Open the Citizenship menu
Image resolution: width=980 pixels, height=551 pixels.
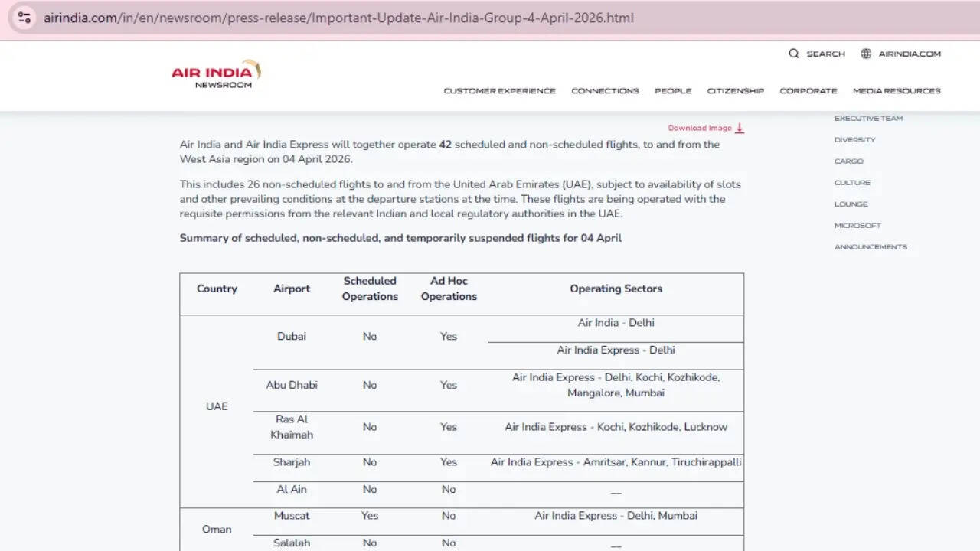coord(735,90)
